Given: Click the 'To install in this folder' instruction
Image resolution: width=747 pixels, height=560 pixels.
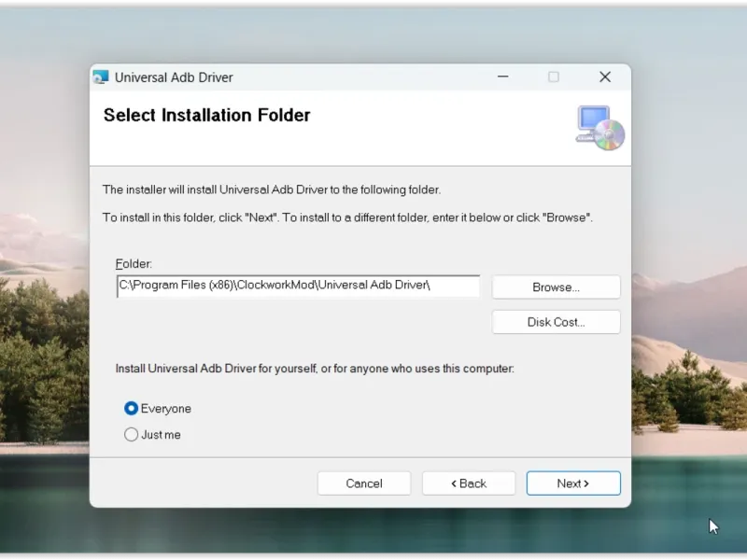Looking at the screenshot, I should 347,217.
